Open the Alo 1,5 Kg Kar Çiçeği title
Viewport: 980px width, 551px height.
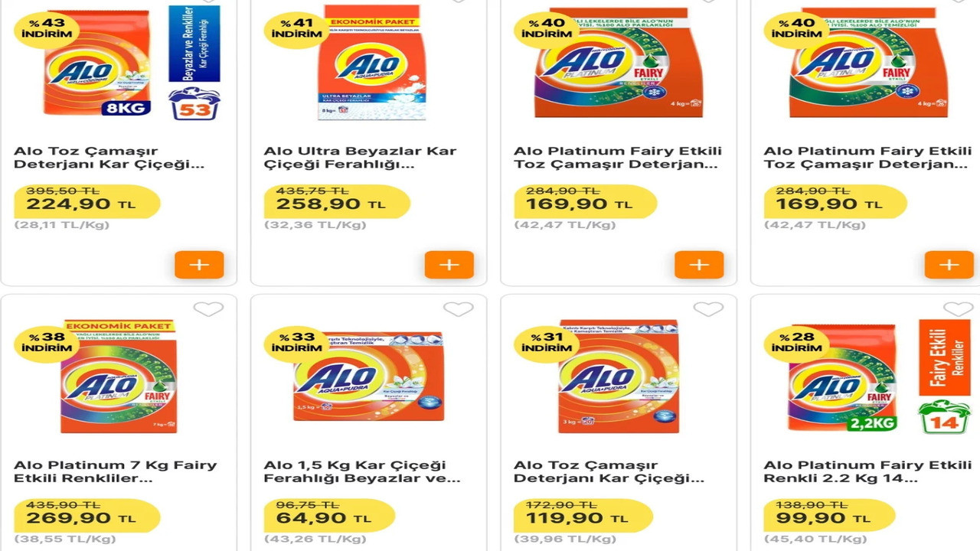(362, 471)
